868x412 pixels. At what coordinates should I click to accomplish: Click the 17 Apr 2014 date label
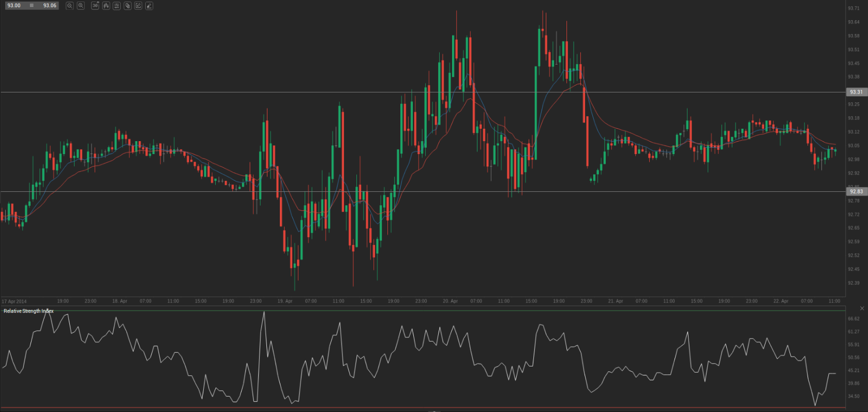14,301
